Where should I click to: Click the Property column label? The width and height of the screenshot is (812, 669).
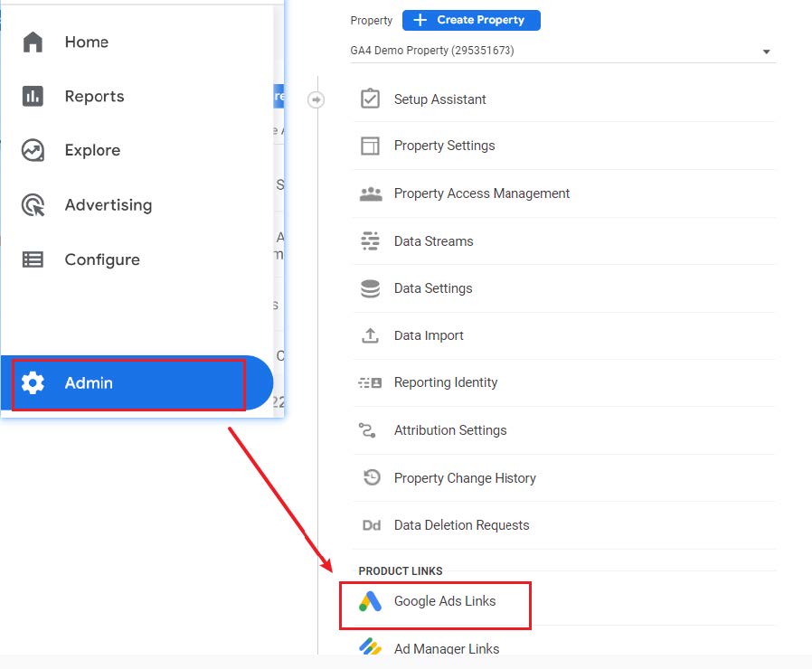(x=372, y=21)
